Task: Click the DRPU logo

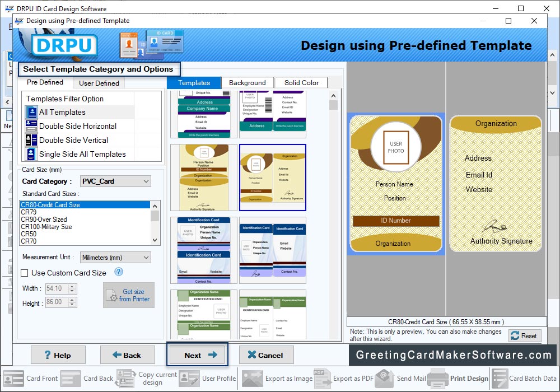Action: tap(64, 46)
